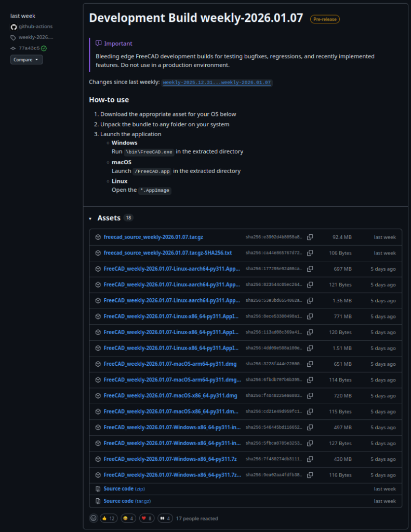Open commit 77a43c5
The width and height of the screenshot is (411, 532).
click(29, 48)
